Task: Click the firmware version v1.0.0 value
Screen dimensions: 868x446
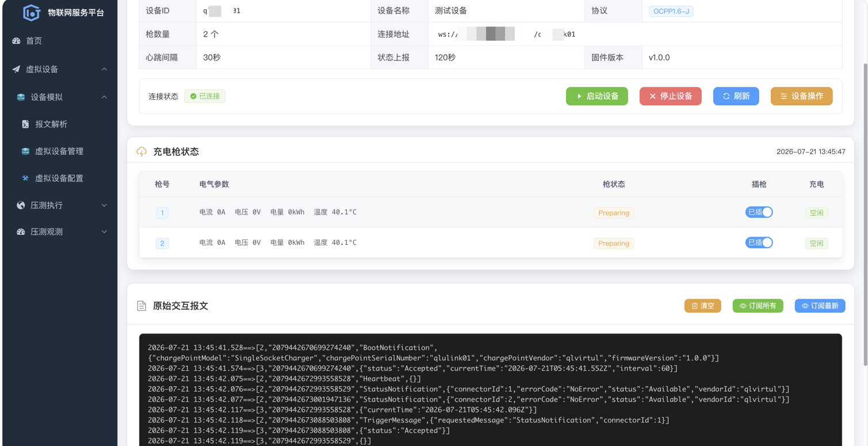Action: (x=659, y=58)
